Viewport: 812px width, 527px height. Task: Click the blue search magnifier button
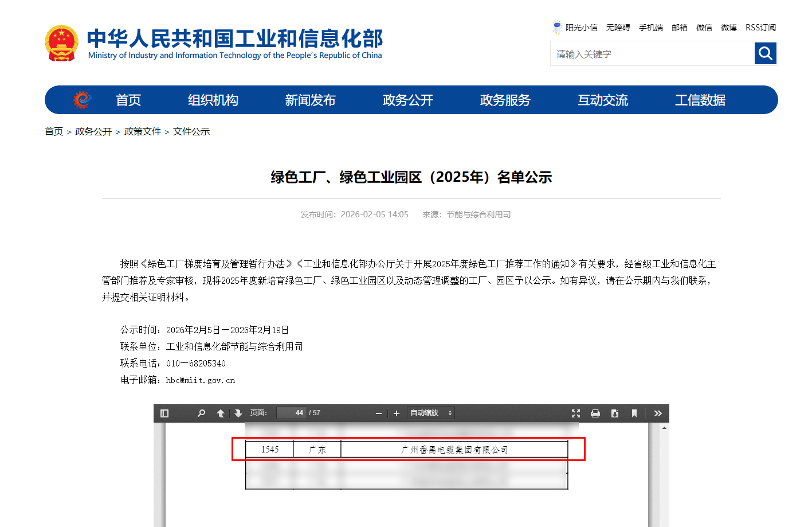(x=766, y=54)
